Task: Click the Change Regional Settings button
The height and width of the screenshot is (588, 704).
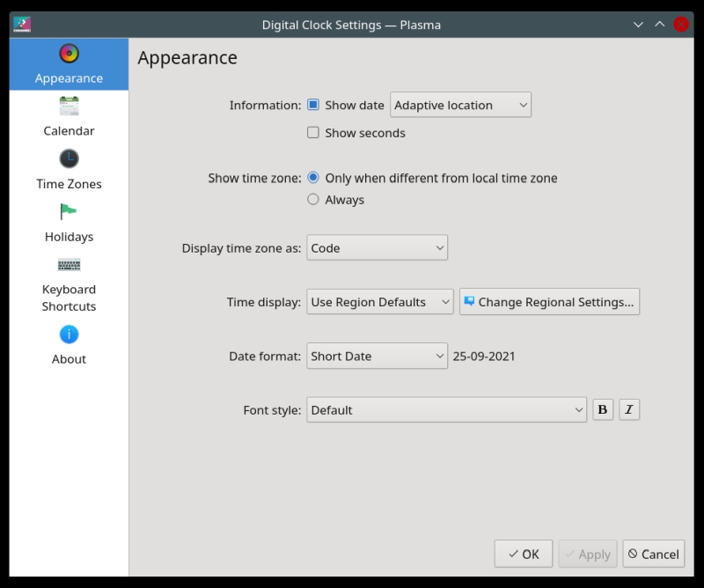Action: tap(549, 302)
